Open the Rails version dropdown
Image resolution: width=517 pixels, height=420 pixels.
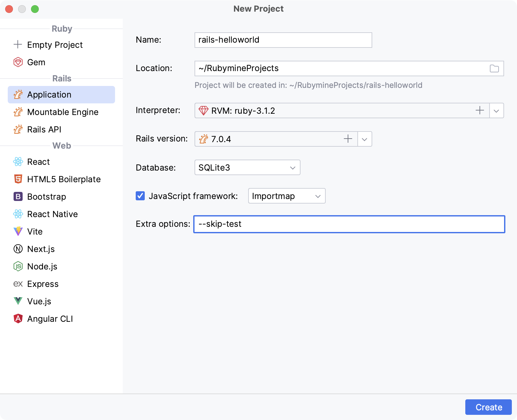(364, 139)
